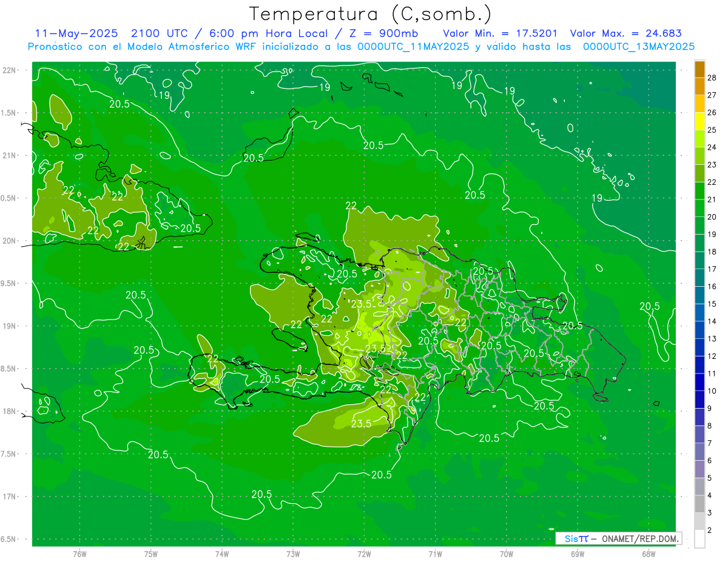Select the "0000UTC_13MAY2025" valid-until time
Viewport: 728px width, 562px height.
tap(639, 47)
